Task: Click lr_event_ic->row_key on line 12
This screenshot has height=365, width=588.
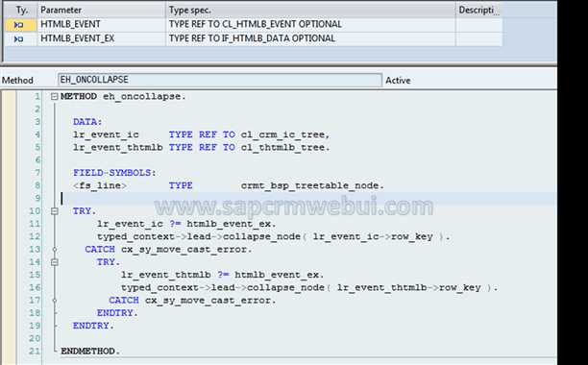Action: coord(373,236)
